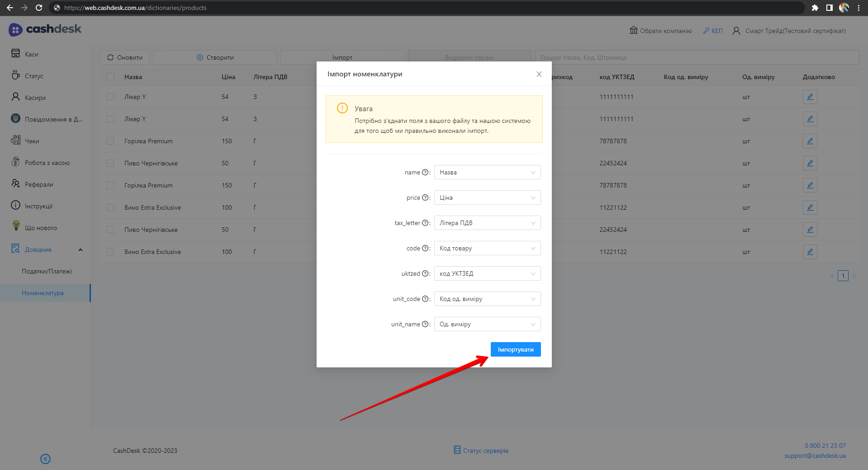This screenshot has width=868, height=470.
Task: Go to Податки/Платежі in the sidebar
Action: click(47, 271)
